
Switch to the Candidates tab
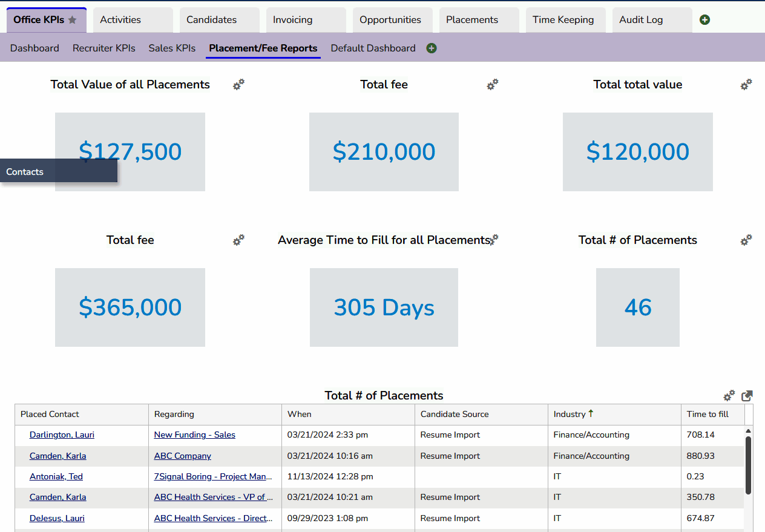211,20
